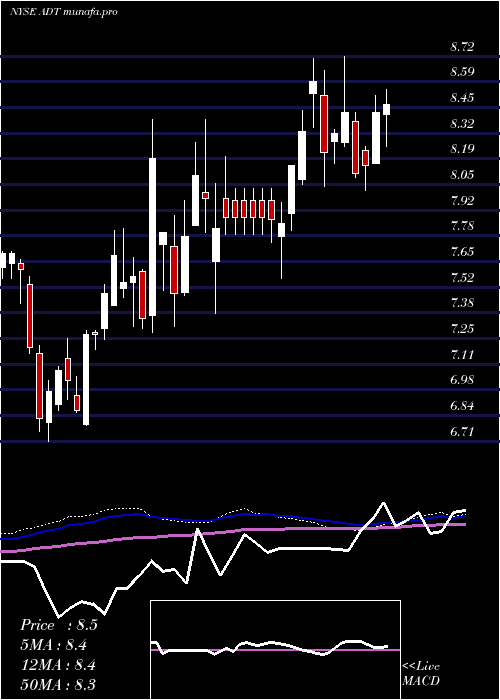This screenshot has height=700, width=500.
Task: Click the 8.72 price axis label
Action: (462, 46)
